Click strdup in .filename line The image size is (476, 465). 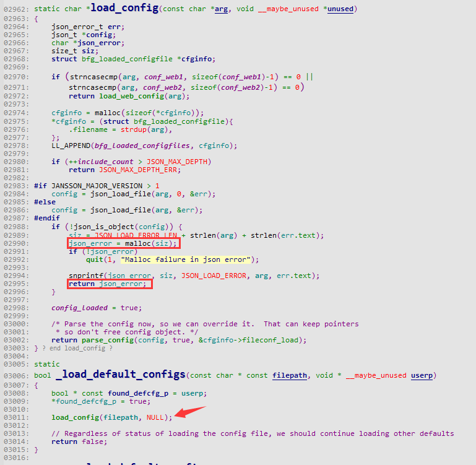point(134,129)
